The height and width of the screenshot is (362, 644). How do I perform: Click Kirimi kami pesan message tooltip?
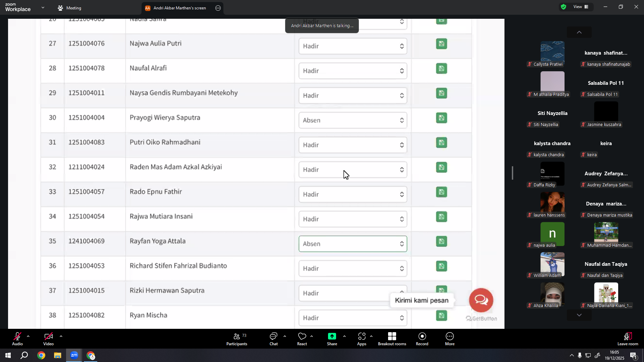422,300
